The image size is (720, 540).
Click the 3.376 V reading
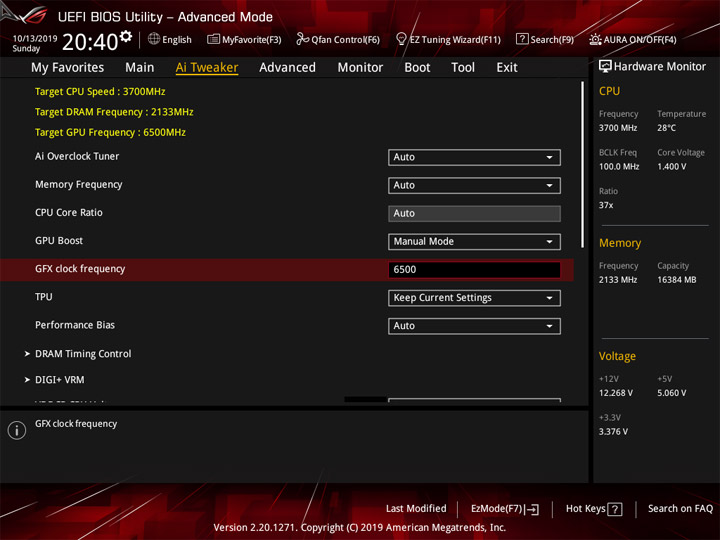click(x=613, y=432)
